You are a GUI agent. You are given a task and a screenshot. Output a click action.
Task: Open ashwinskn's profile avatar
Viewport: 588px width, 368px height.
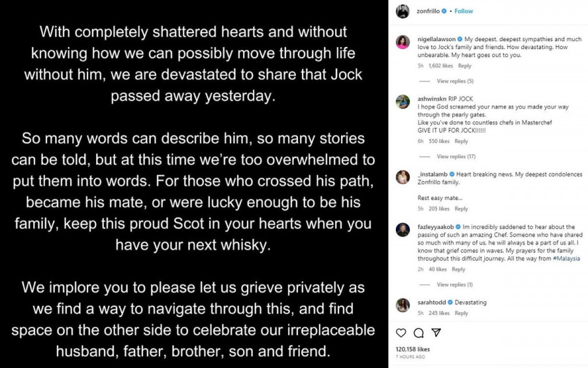point(403,102)
